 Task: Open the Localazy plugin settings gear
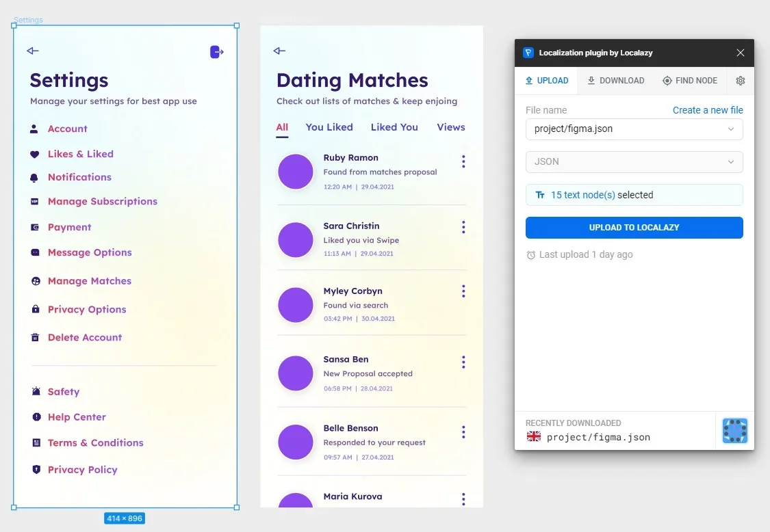pyautogui.click(x=740, y=81)
